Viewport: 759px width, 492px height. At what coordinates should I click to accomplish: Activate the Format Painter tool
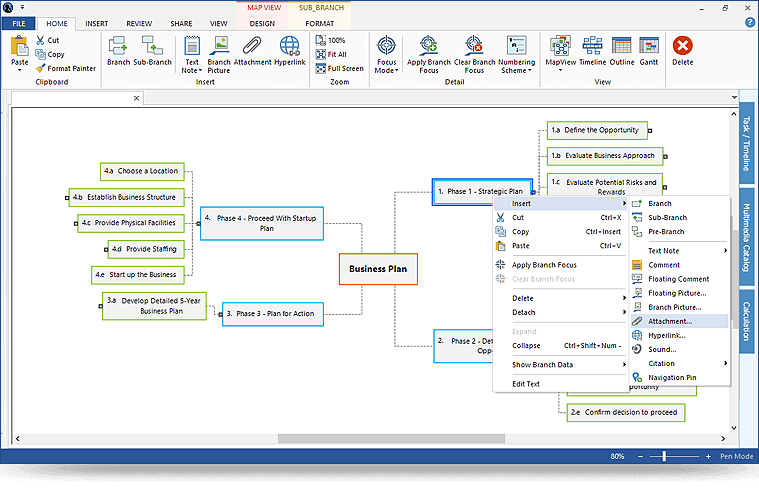tap(65, 68)
